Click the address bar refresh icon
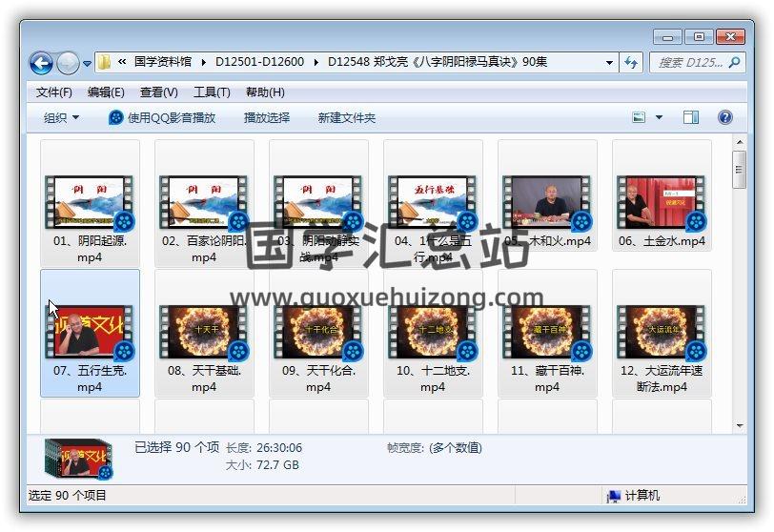The image size is (774, 532). [x=631, y=62]
